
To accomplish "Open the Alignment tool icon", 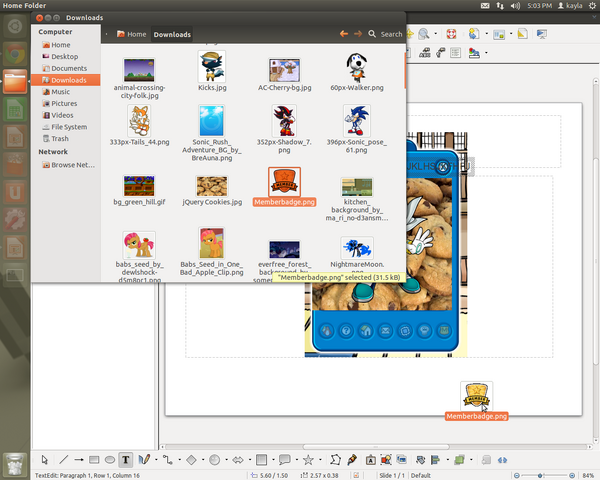I will click(x=435, y=460).
